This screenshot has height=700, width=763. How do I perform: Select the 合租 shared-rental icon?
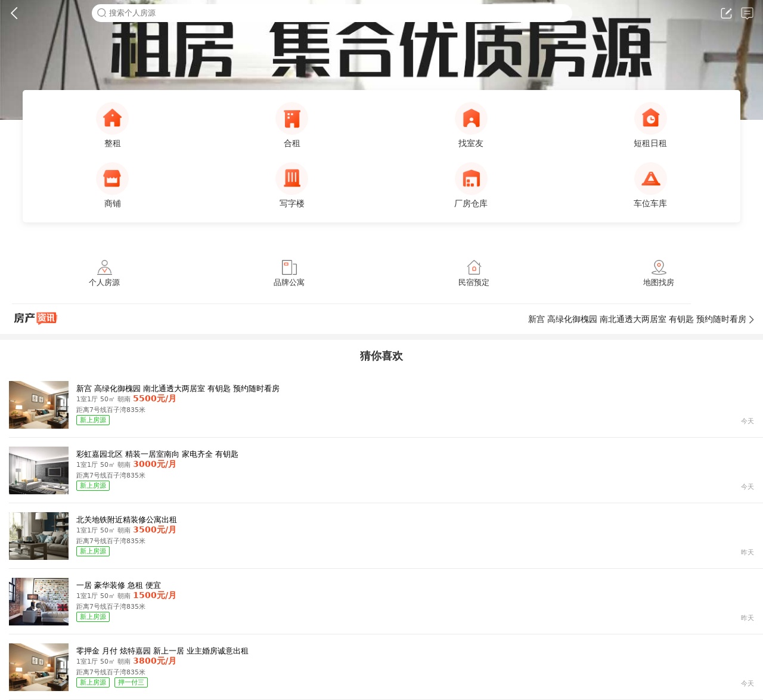click(x=291, y=119)
